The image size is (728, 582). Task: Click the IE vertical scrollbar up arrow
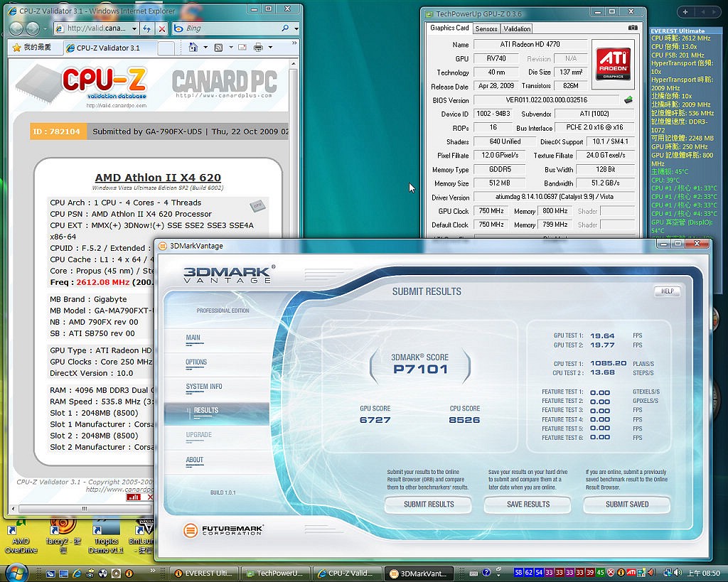click(x=294, y=63)
